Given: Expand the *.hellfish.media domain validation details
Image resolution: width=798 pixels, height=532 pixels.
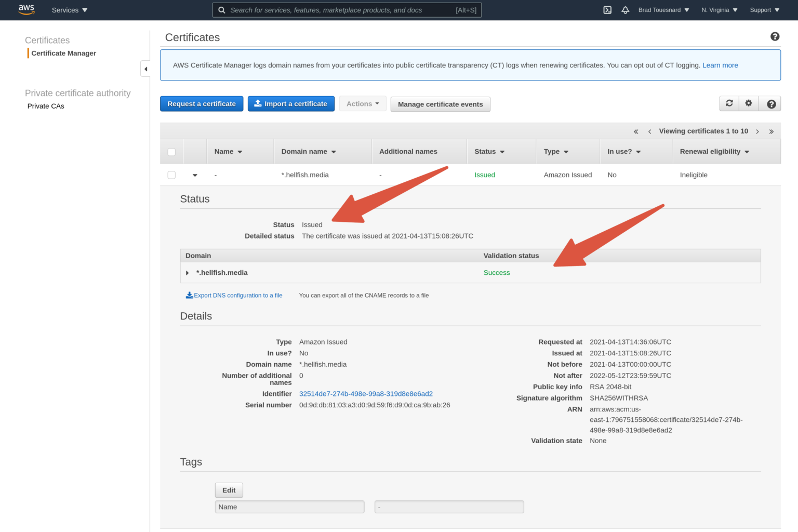Looking at the screenshot, I should (x=187, y=272).
